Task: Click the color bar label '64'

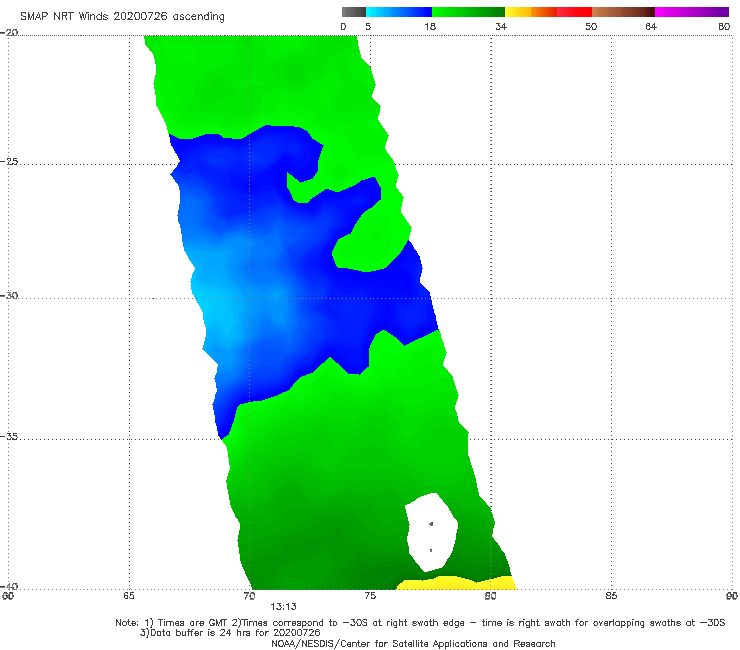Action: 651,26
